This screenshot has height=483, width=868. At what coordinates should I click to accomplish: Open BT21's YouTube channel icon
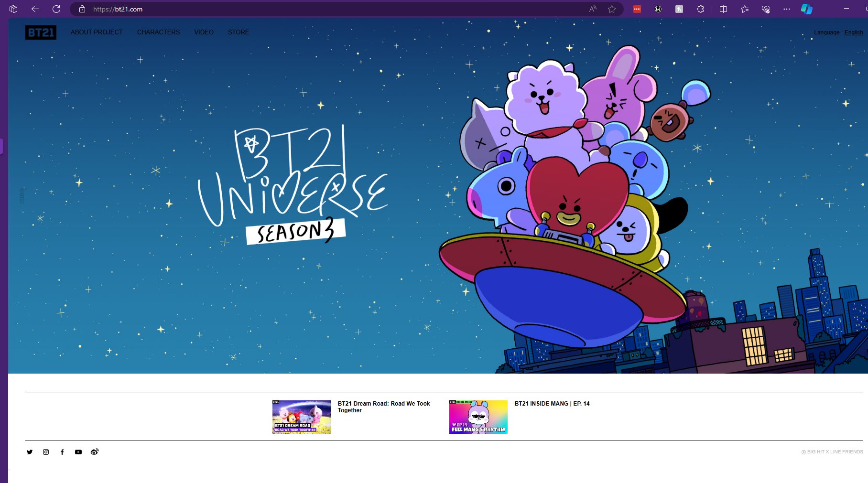click(78, 451)
